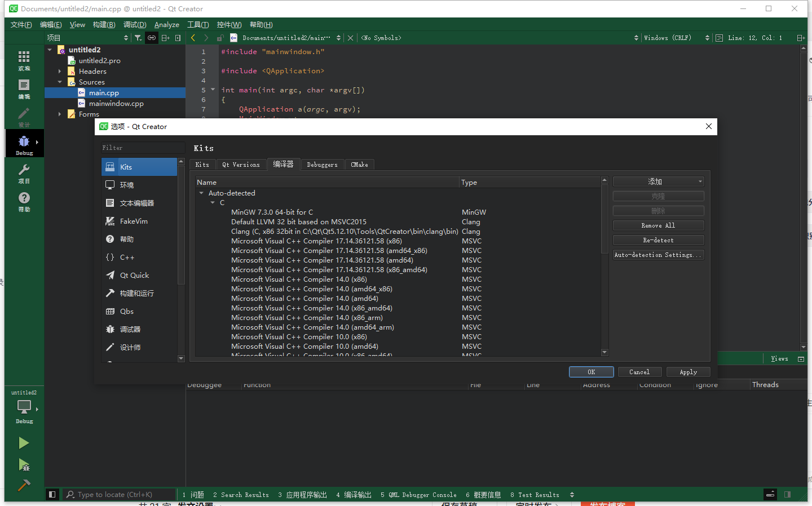Open the 项目 view selector dropdown
Image resolution: width=812 pixels, height=506 pixels.
87,38
